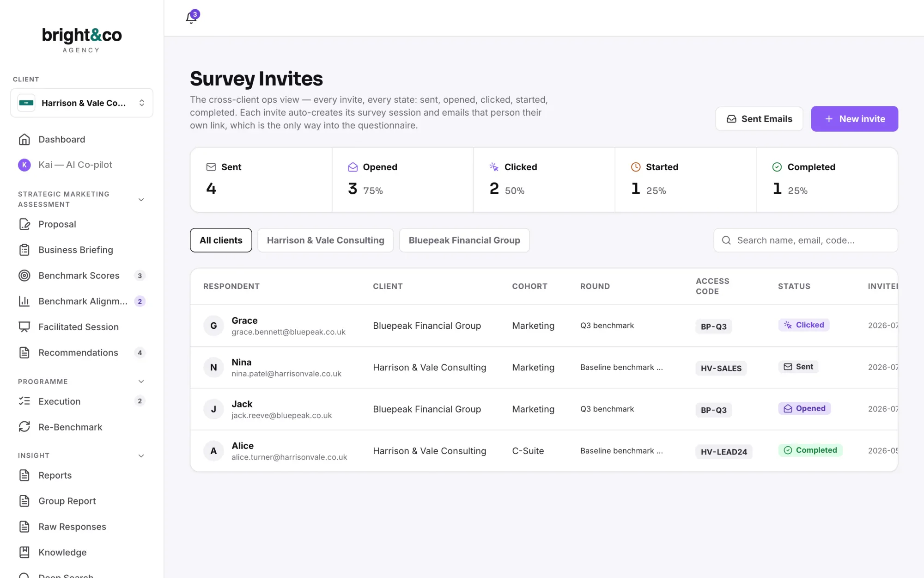Click the Completed stat card
Screen dimensions: 924x578
827,180
